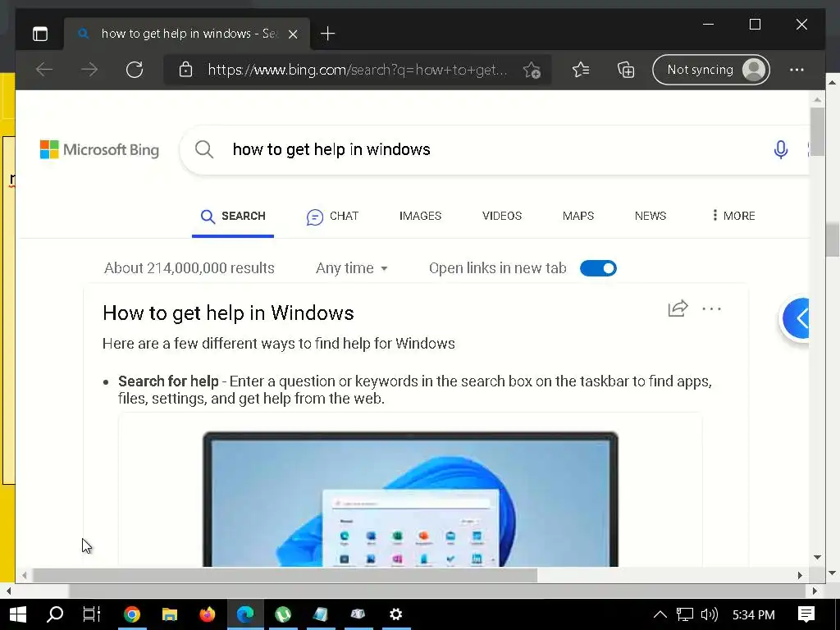Open Task View on taskbar
This screenshot has width=840, height=630.
click(x=92, y=614)
